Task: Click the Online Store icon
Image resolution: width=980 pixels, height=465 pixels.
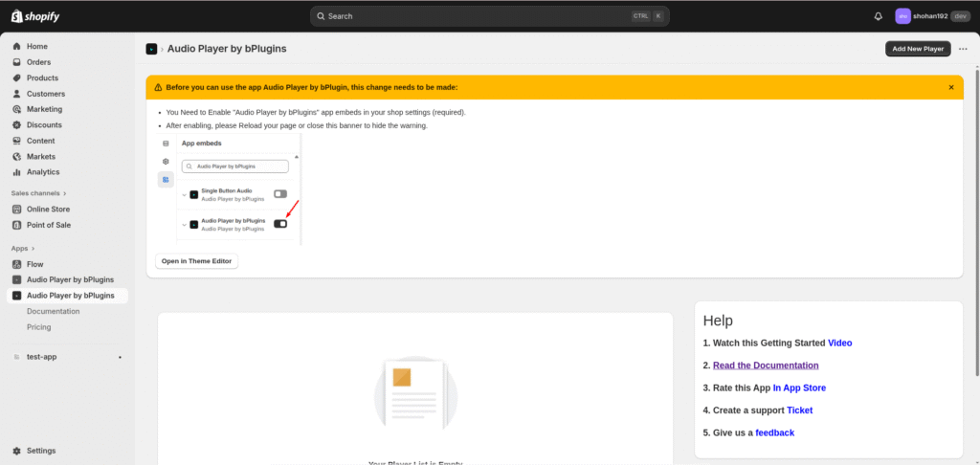Action: [x=17, y=209]
